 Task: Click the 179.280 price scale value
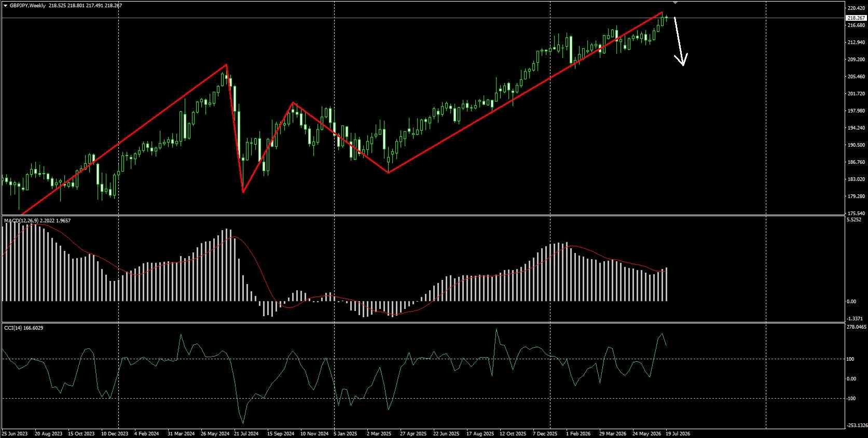pos(856,196)
